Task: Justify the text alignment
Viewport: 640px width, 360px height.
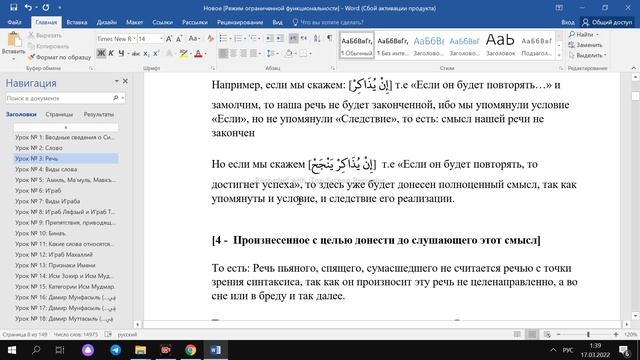Action: point(253,53)
